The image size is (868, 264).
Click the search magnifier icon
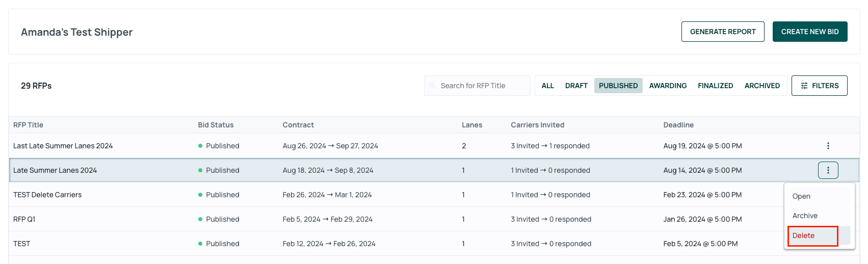433,86
